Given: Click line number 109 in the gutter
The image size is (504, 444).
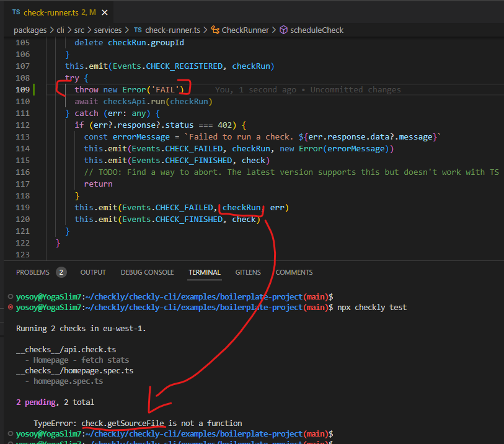Looking at the screenshot, I should point(22,90).
